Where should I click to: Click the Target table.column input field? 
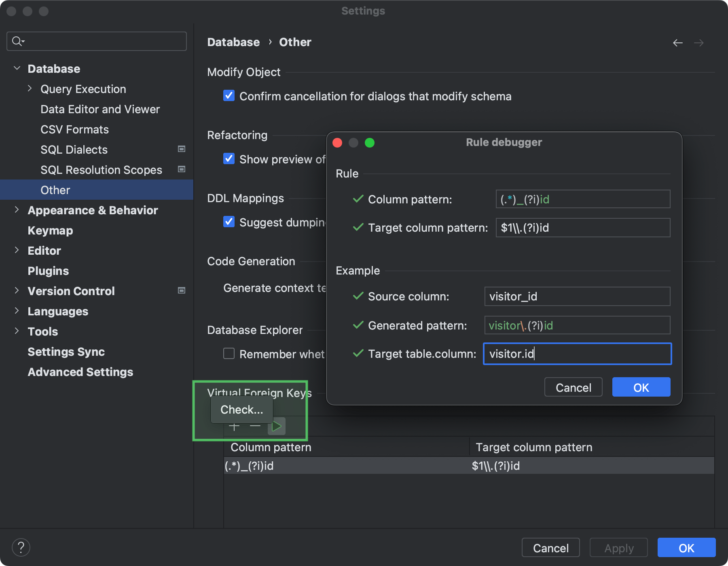click(x=577, y=354)
